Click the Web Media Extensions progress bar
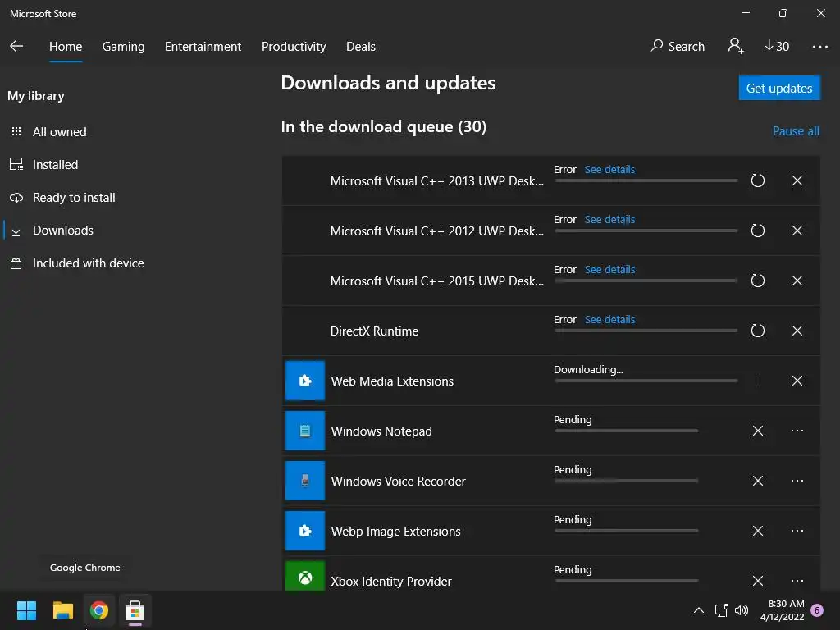The height and width of the screenshot is (630, 840). (x=646, y=381)
